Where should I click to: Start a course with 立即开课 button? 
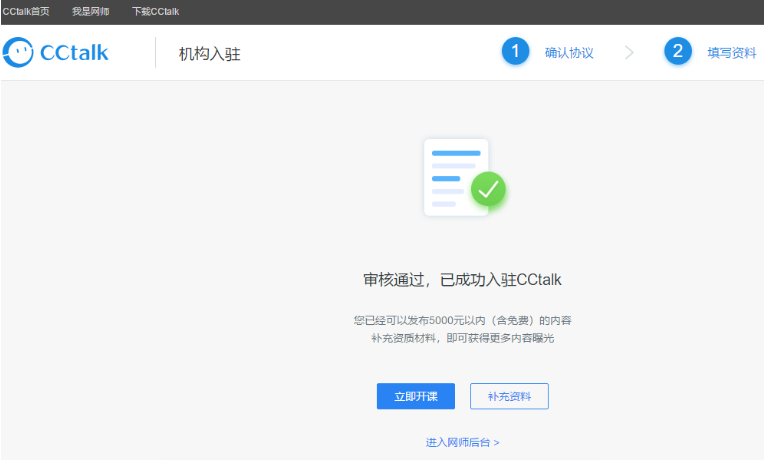tap(416, 396)
